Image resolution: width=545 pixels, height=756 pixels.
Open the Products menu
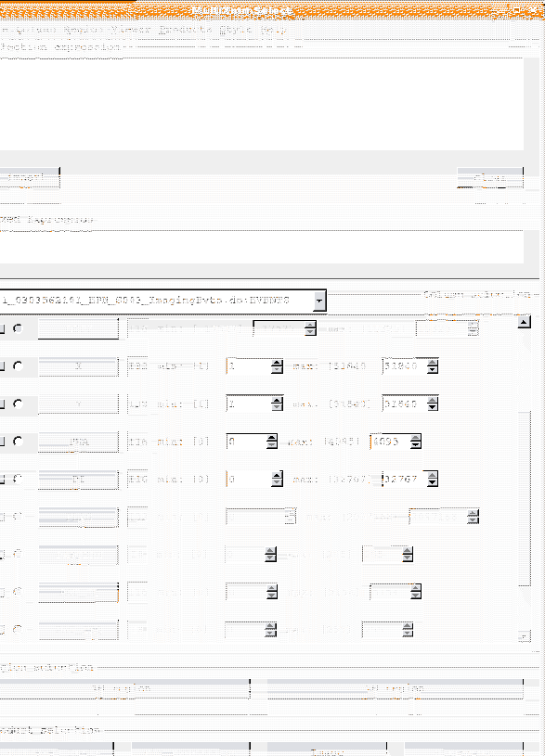click(186, 30)
